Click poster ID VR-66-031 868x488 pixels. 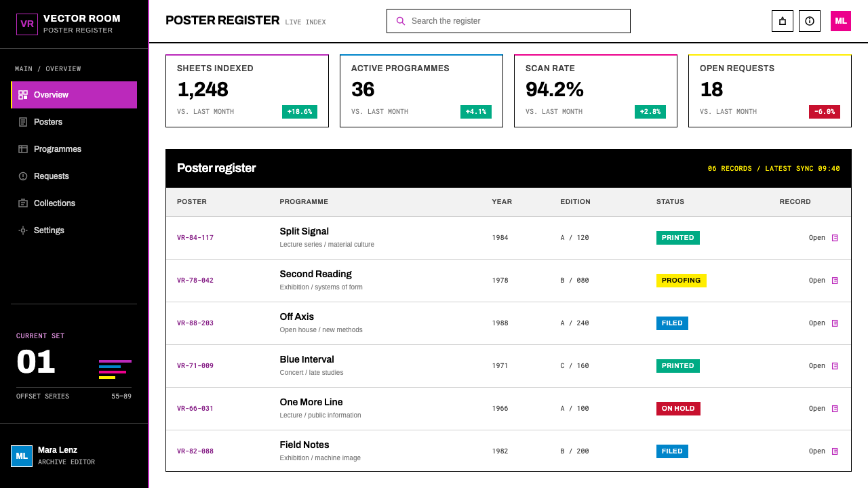[x=195, y=409]
